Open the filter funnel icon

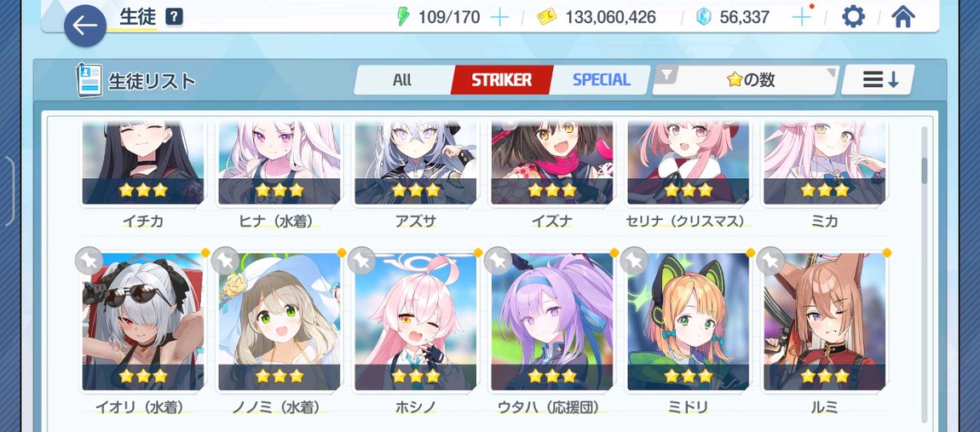667,75
